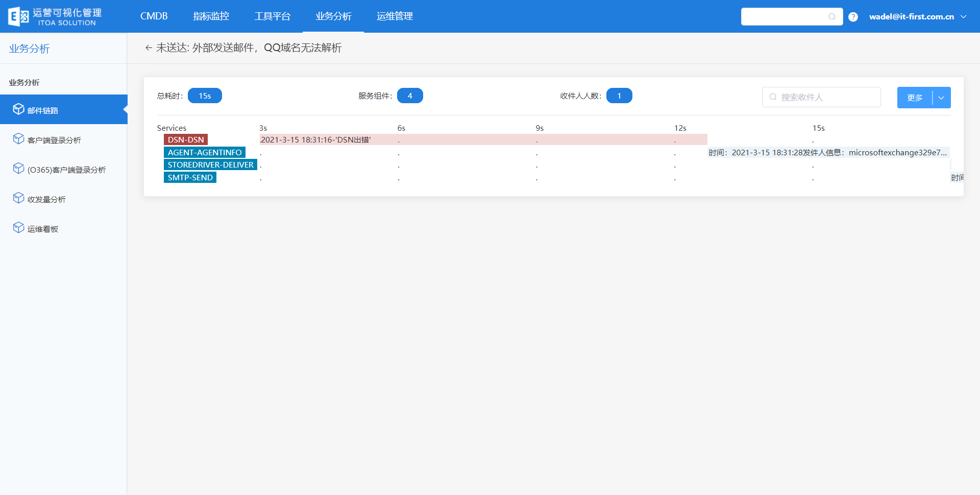This screenshot has width=980, height=495.
Task: Open the 工具平台 menu
Action: tap(272, 16)
